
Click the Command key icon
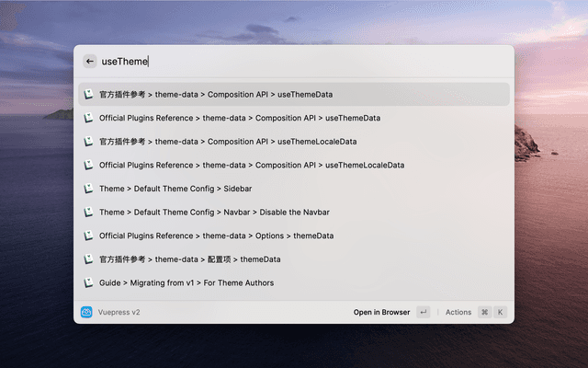[484, 312]
